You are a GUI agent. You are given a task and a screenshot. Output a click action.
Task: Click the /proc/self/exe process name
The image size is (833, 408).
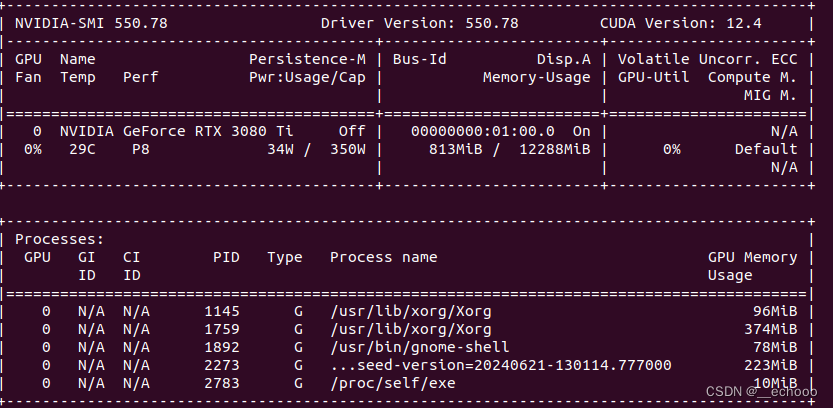[x=393, y=384]
